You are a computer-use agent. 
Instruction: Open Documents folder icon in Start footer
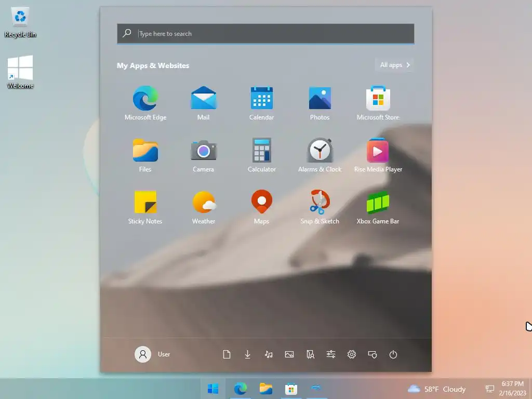[x=227, y=354]
